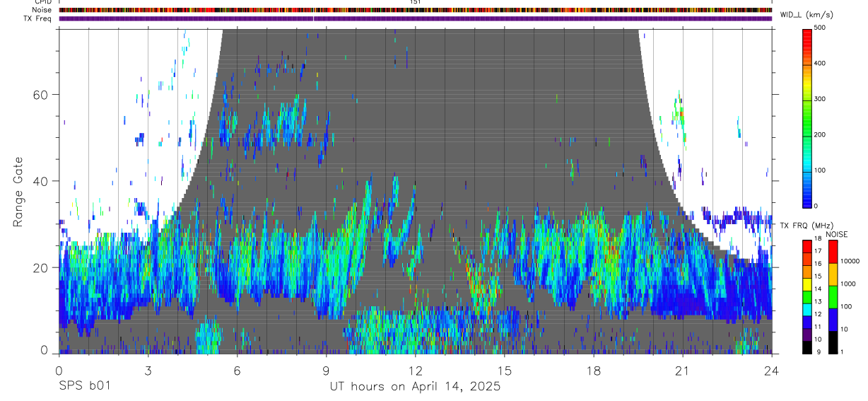This screenshot has height=401, width=868.
Task: Click the 12 tick on UT hours axis
Action: click(x=415, y=370)
